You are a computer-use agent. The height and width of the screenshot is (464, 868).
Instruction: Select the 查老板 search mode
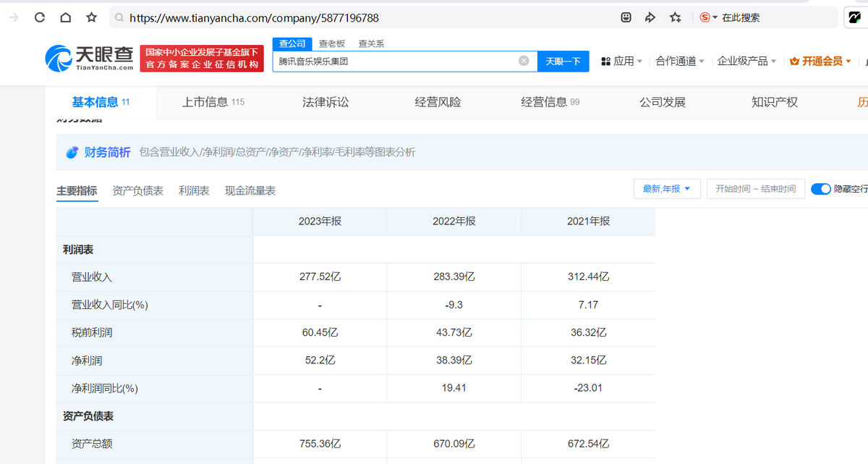click(x=332, y=43)
